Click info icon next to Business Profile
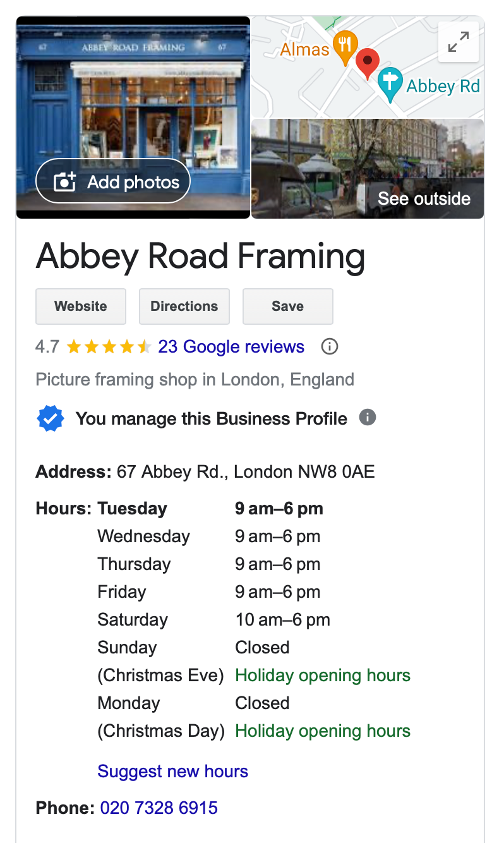Screen dimensions: 504x843 [368, 417]
